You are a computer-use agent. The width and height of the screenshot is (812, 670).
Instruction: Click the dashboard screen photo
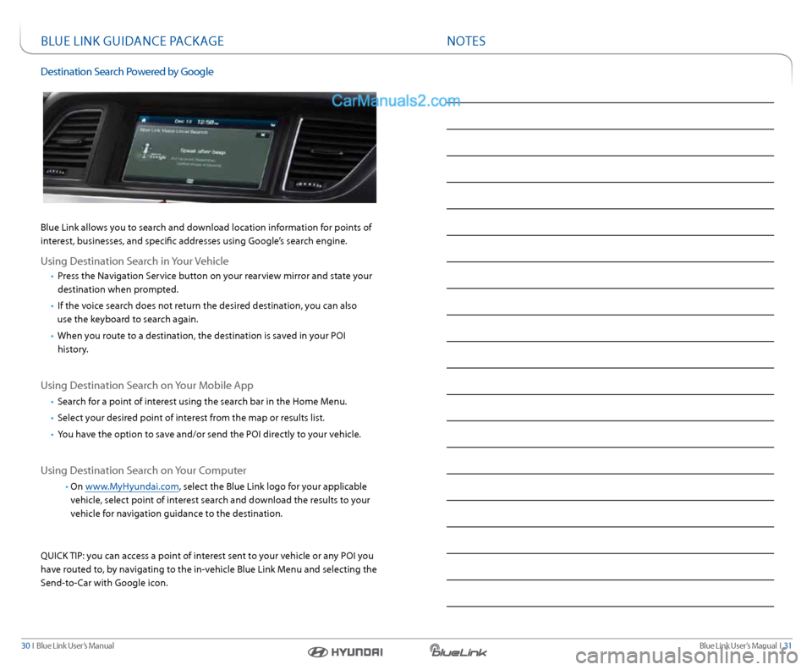(209, 147)
